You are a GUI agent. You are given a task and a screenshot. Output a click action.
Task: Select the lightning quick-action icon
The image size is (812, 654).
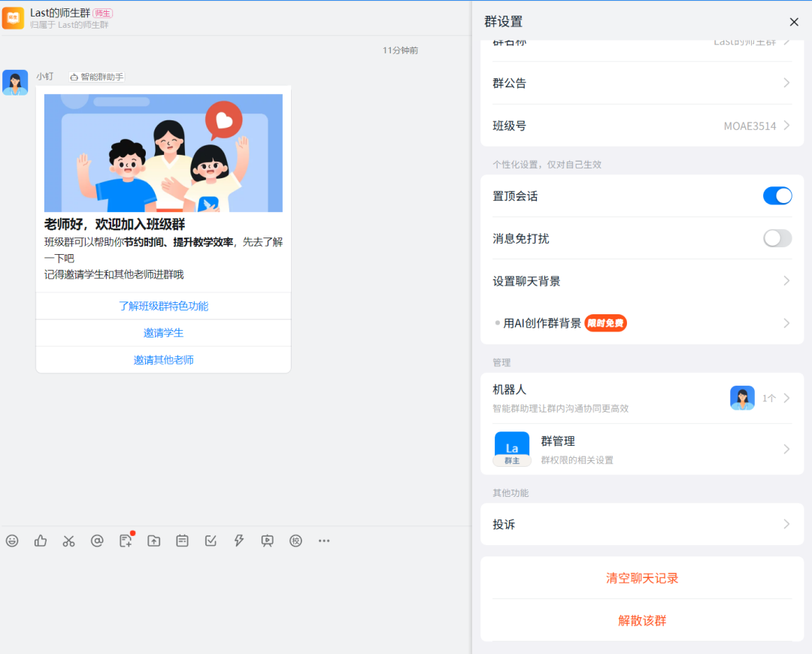(x=239, y=540)
